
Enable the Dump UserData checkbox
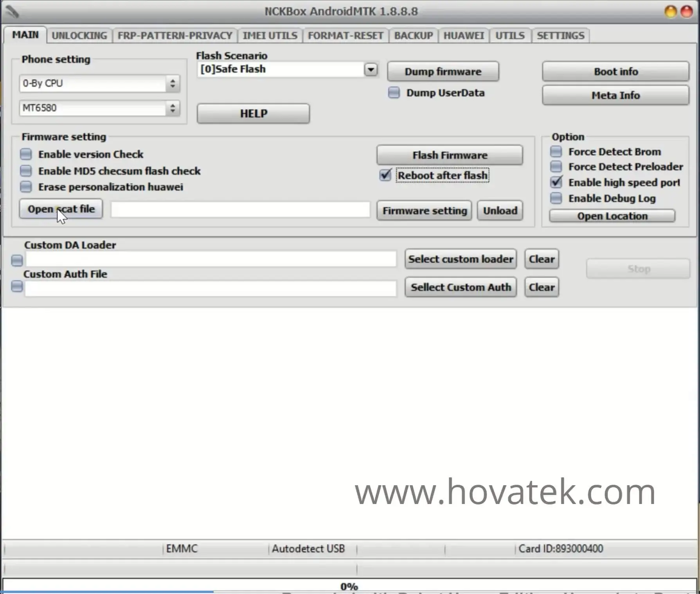[x=394, y=93]
